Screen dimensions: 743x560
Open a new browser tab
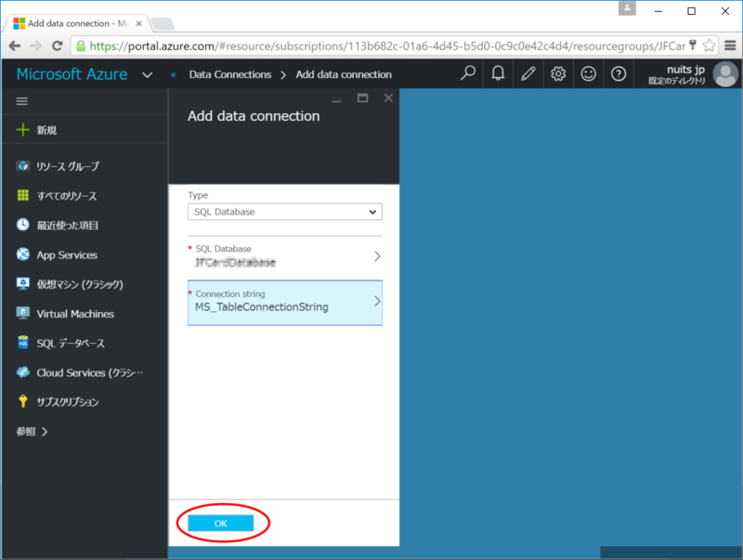tap(163, 24)
